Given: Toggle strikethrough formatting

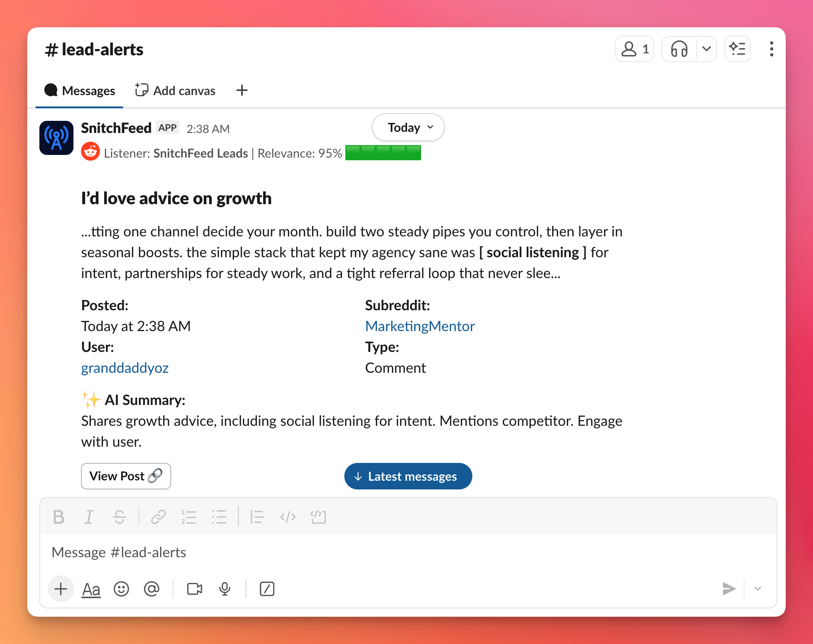Looking at the screenshot, I should coord(119,517).
